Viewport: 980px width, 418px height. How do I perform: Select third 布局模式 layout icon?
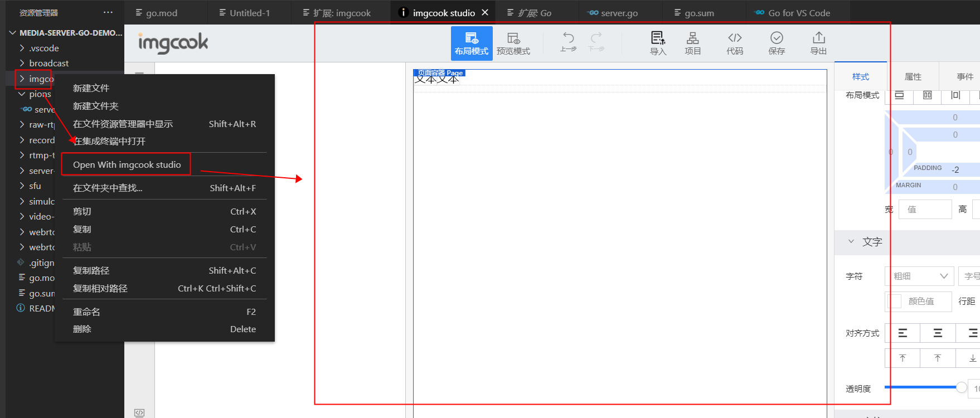click(x=955, y=95)
